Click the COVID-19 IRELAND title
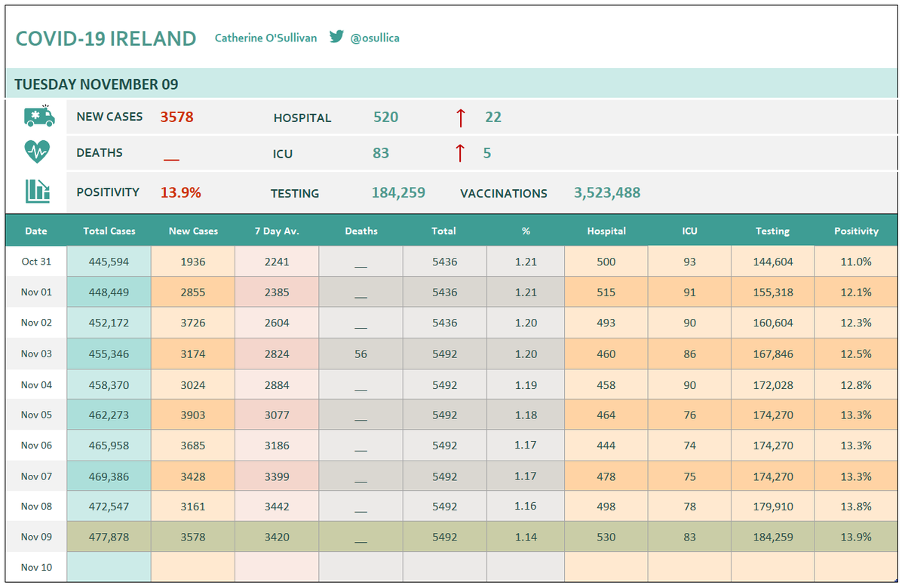This screenshot has width=905, height=588. click(106, 39)
